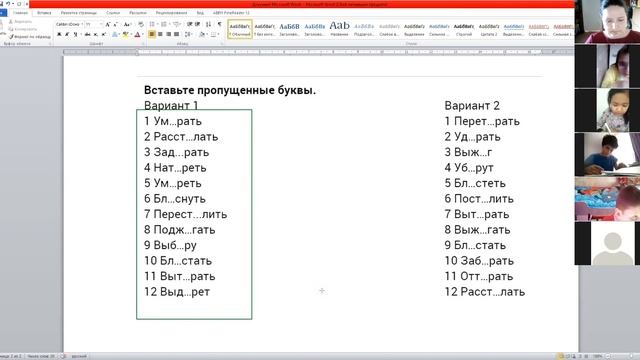640x360 pixels.
Task: Apply paragraph shading color
Action: click(x=202, y=34)
